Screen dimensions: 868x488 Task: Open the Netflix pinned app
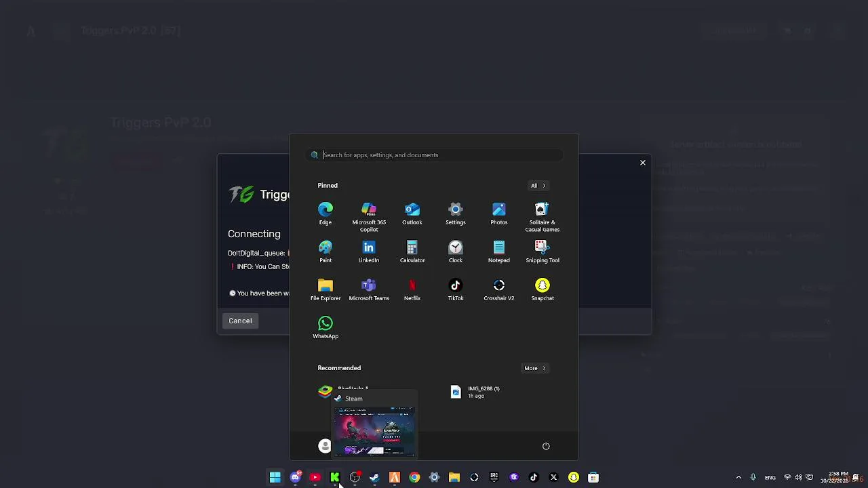412,289
